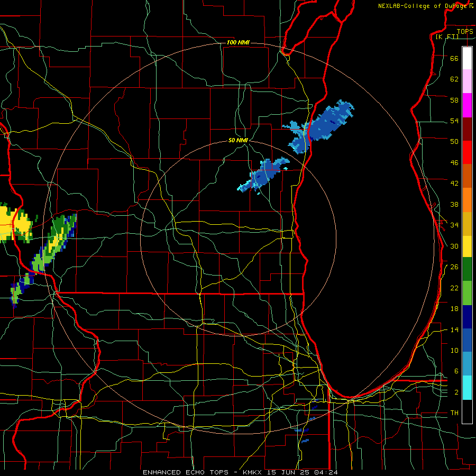Click the '100 NMI' range ring label
This screenshot has width=476, height=476.
pos(238,42)
